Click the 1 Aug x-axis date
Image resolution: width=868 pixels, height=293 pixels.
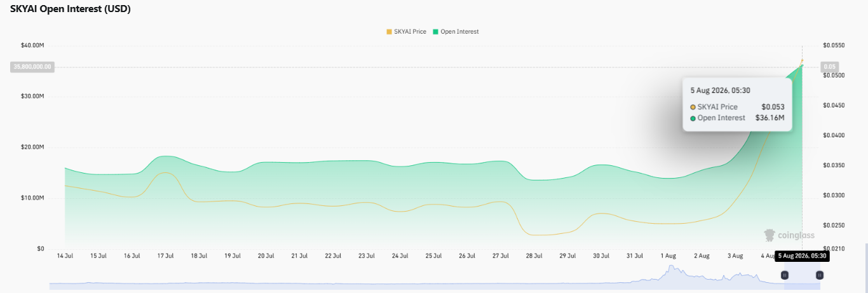pos(668,256)
